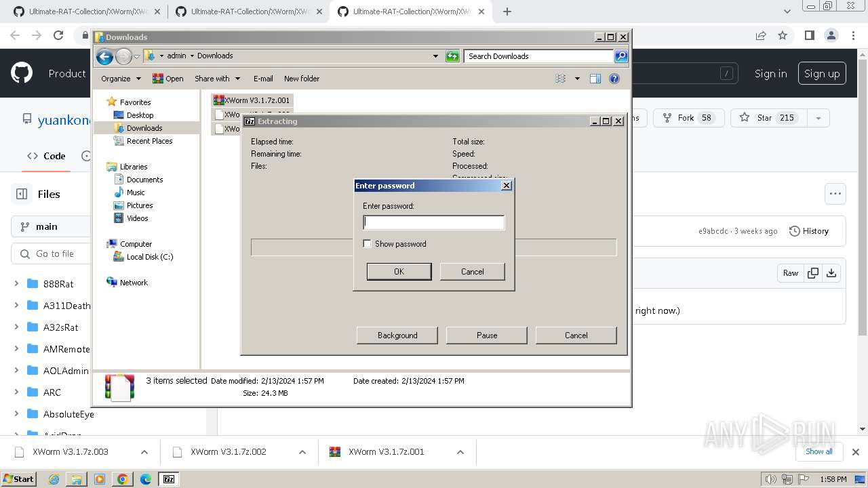Open Organize menu in Explorer
Viewport: 868px width, 488px height.
[121, 79]
